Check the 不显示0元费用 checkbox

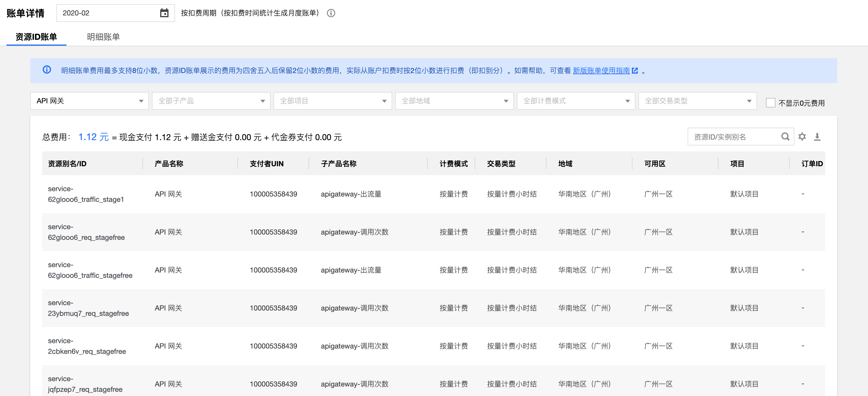[770, 103]
